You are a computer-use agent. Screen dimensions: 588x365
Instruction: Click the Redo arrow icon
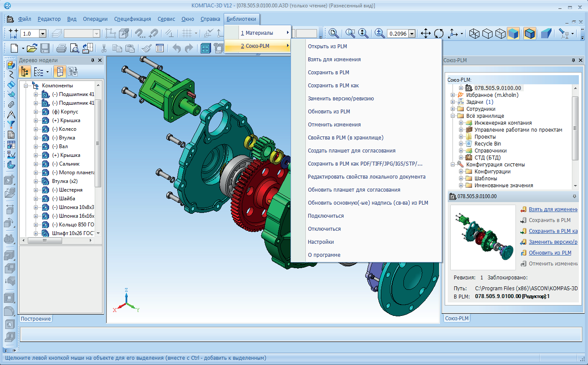[x=189, y=48]
